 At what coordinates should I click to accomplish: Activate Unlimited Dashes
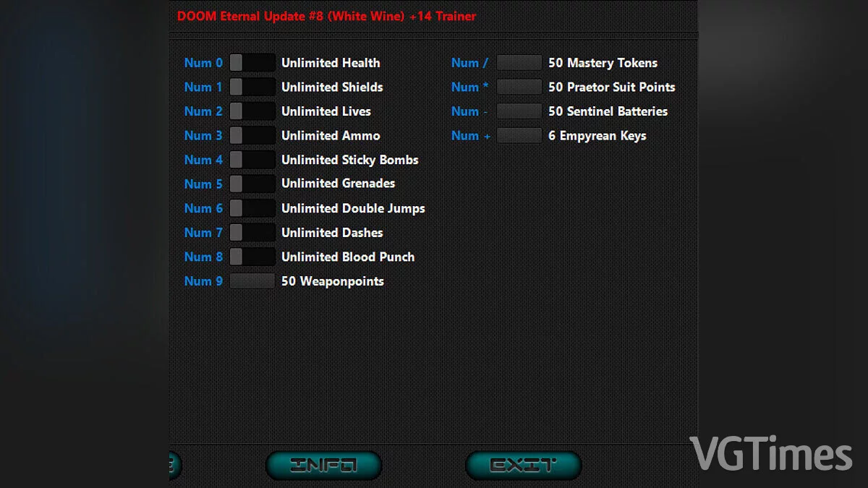(x=252, y=232)
